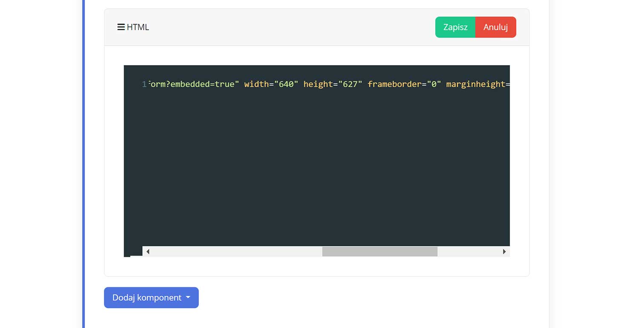The width and height of the screenshot is (644, 328).
Task: Click the caret arrow on Dodaj komponent
Action: coord(188,297)
